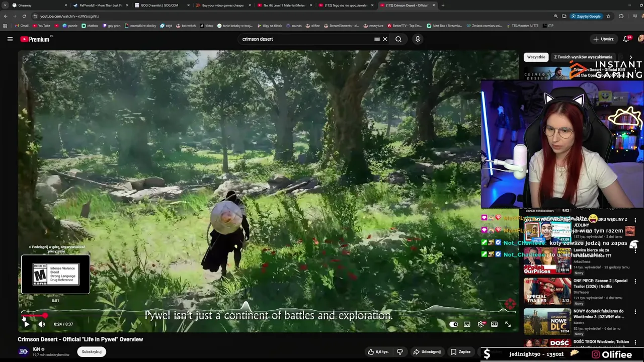Go back in browser history

(6, 16)
